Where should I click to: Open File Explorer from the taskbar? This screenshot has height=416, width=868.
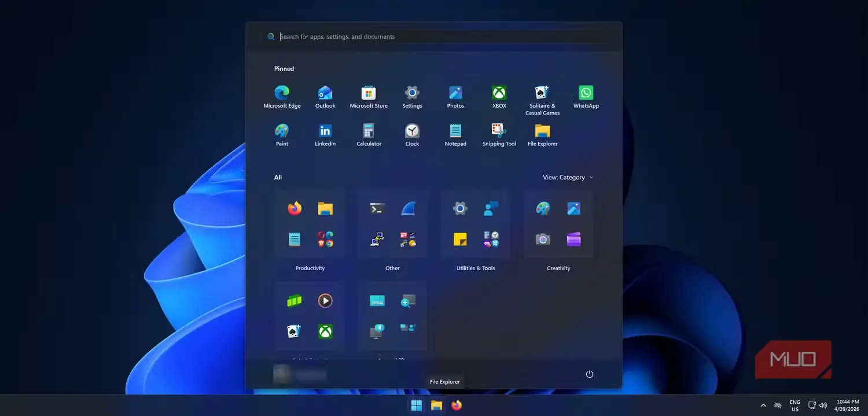(x=436, y=406)
